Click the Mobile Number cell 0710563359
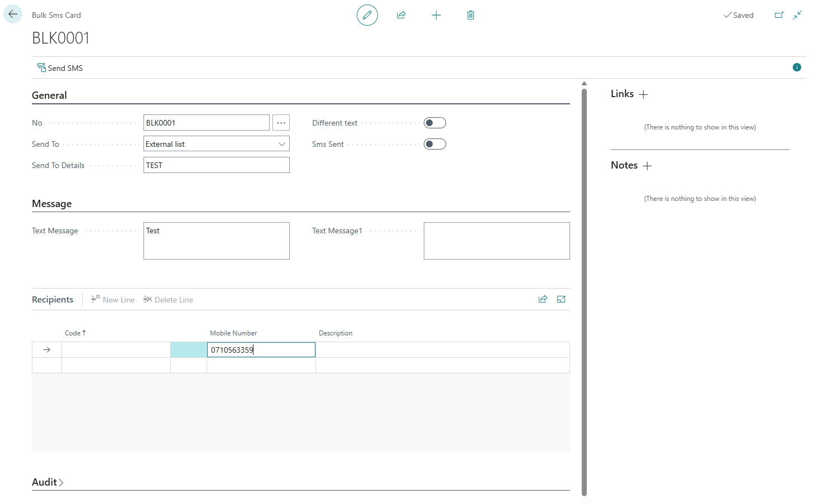 tap(261, 350)
